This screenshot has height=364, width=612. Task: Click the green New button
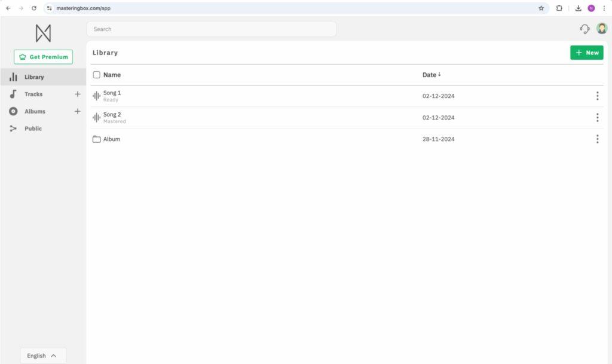coord(586,53)
